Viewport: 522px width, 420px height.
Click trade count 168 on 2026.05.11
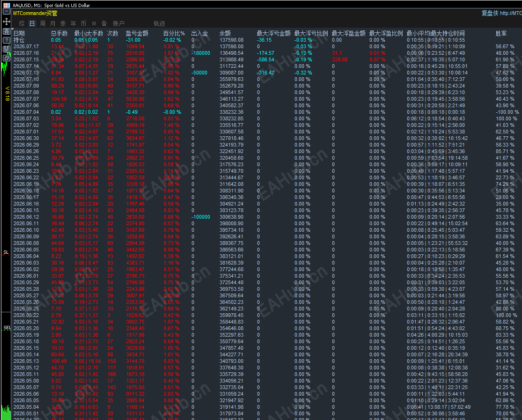click(111, 375)
